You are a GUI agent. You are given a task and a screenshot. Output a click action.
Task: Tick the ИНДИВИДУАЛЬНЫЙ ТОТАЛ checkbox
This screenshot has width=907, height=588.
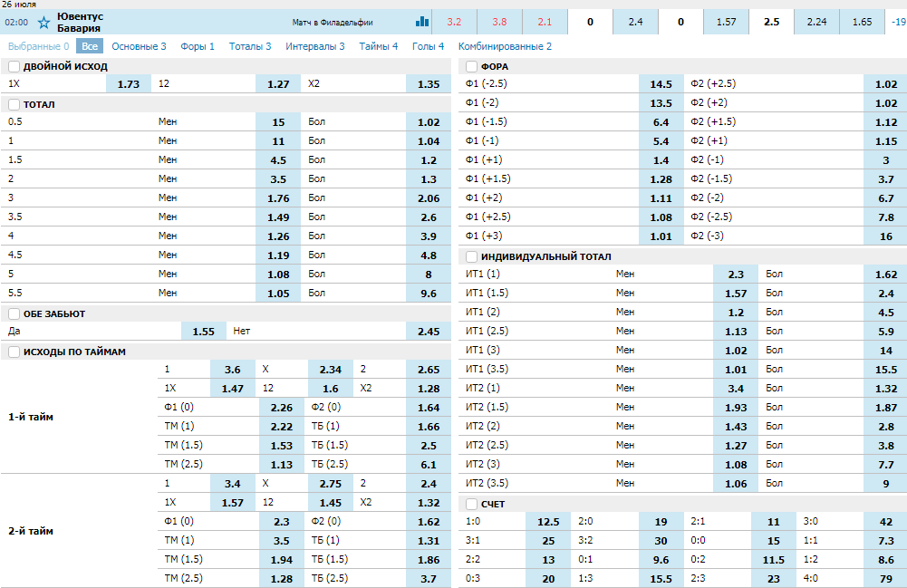(471, 256)
